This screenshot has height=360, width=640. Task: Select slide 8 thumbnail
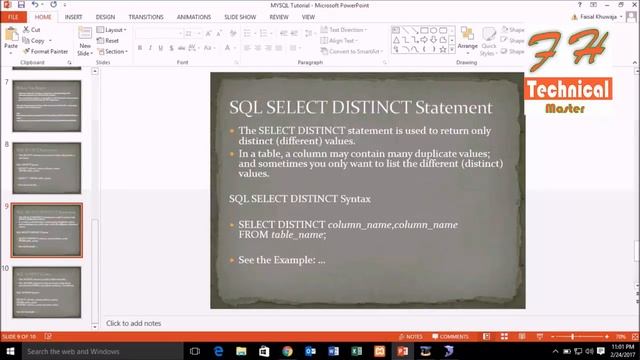pos(47,168)
